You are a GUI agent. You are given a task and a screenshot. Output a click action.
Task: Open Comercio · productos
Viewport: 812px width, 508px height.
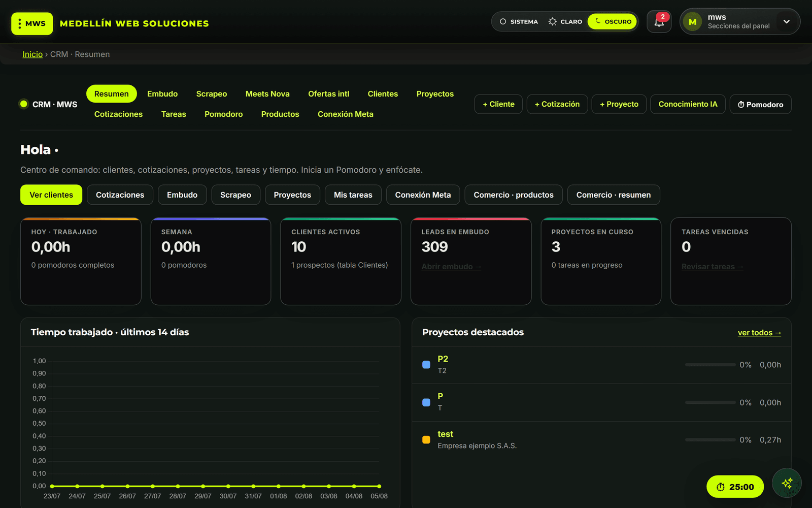point(514,195)
